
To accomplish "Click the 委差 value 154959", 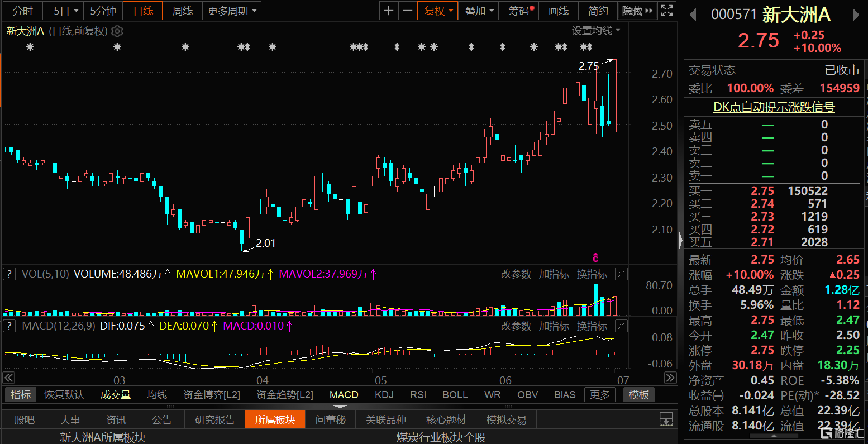I will coord(840,88).
